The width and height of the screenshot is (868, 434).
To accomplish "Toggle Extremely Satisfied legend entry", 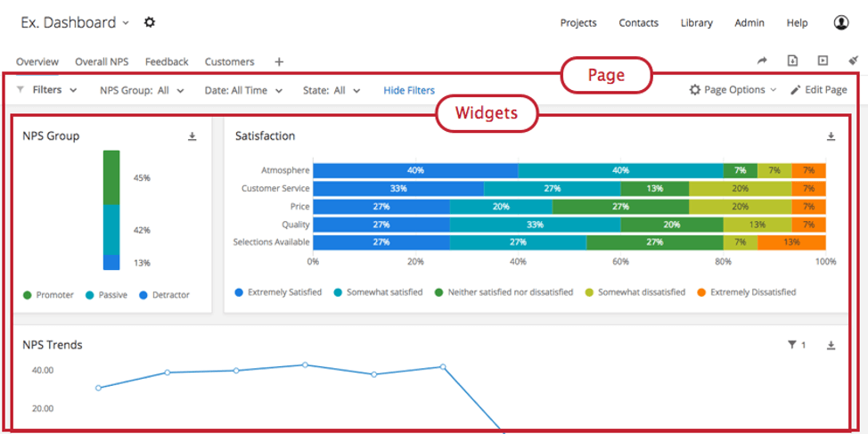I will point(278,291).
